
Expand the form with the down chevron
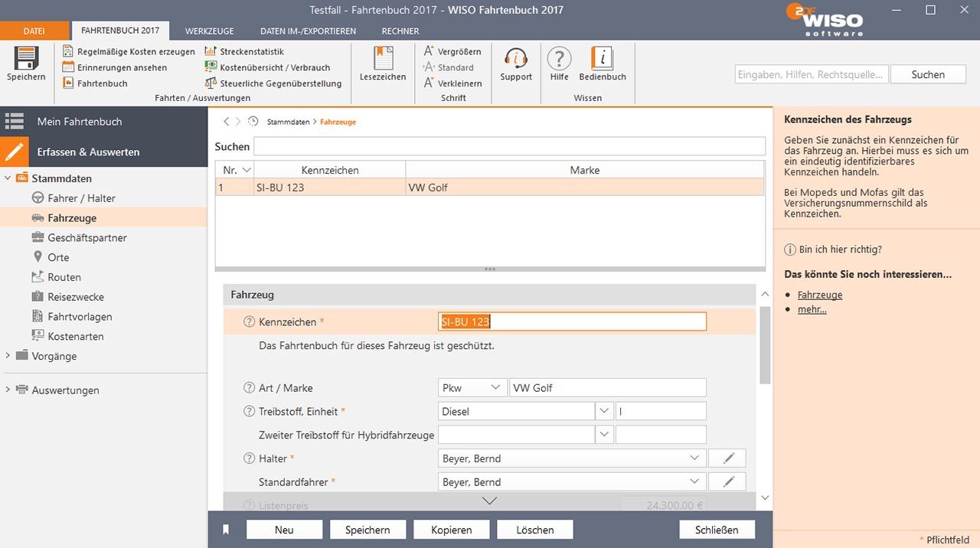tap(490, 501)
